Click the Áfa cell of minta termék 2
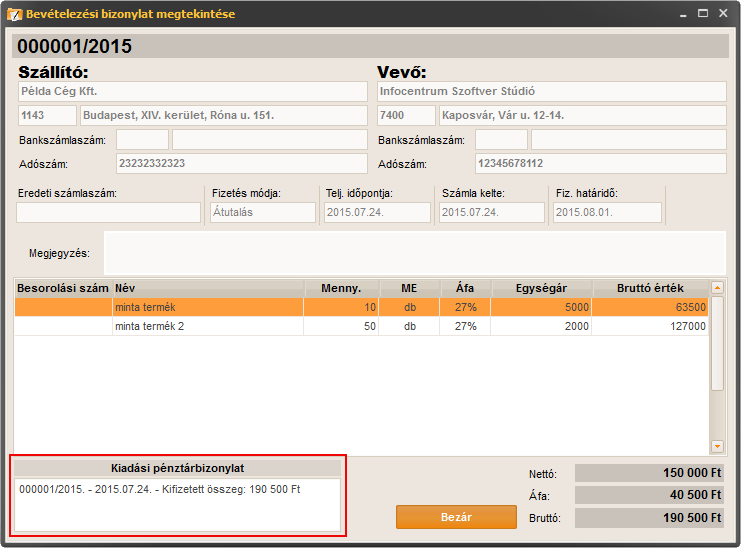Image resolution: width=741 pixels, height=548 pixels. click(x=465, y=326)
